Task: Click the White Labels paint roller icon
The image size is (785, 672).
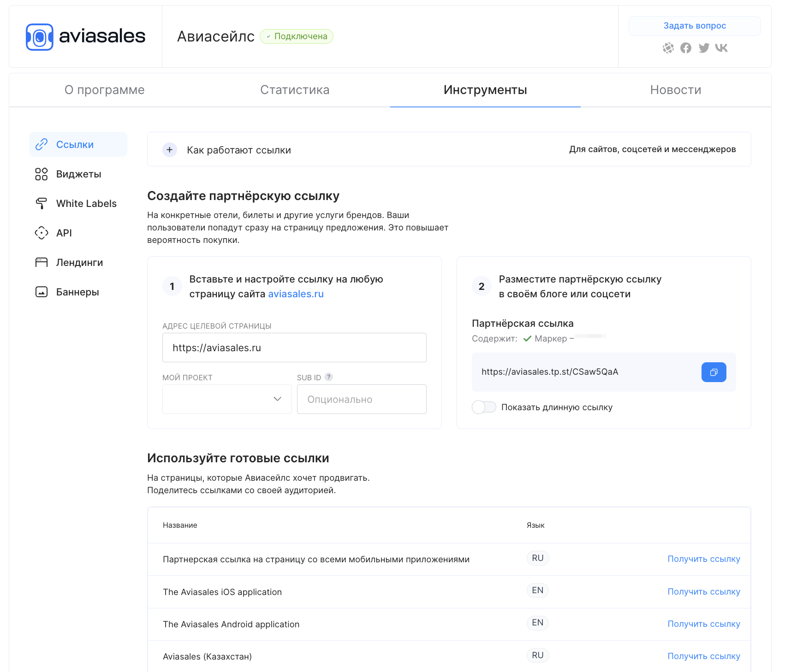Action: (42, 203)
